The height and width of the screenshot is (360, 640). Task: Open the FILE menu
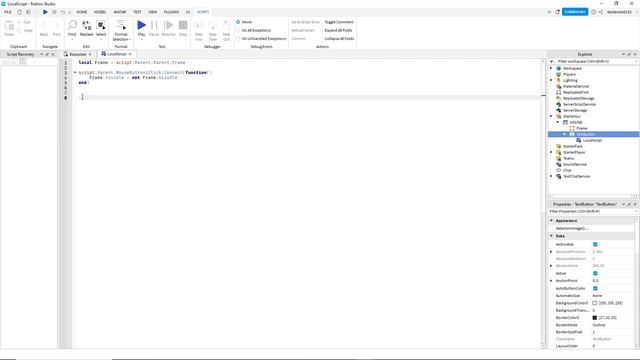8,12
